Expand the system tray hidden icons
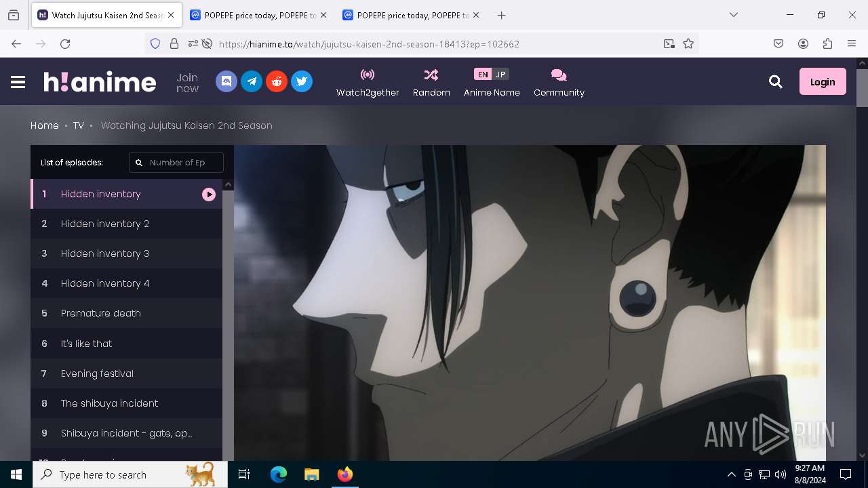This screenshot has width=868, height=488. tap(731, 474)
